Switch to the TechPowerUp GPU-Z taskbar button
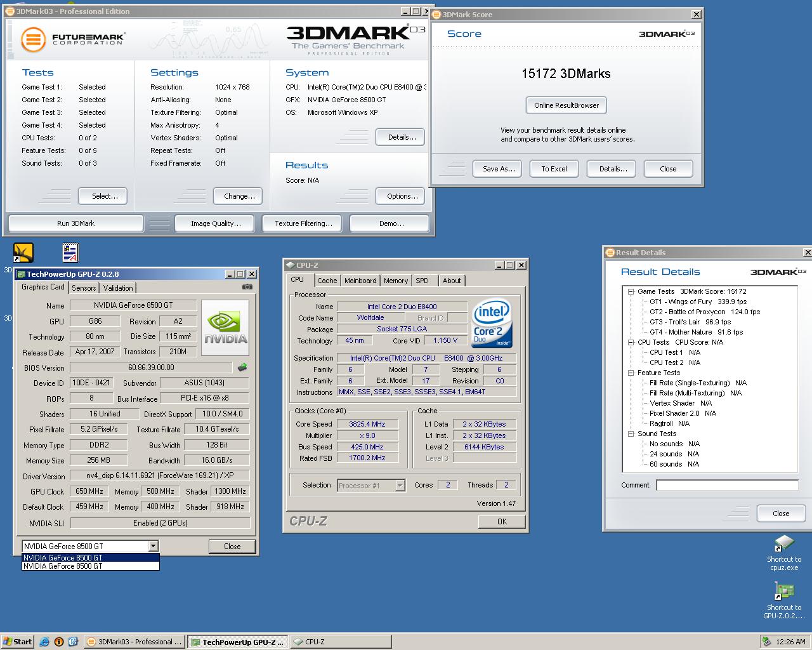Screen dimensions: 812x650 238,642
